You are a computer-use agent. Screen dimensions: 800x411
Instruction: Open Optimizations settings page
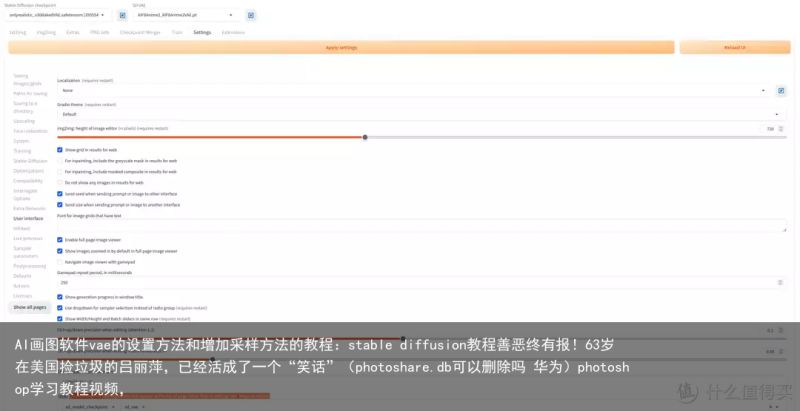29,171
